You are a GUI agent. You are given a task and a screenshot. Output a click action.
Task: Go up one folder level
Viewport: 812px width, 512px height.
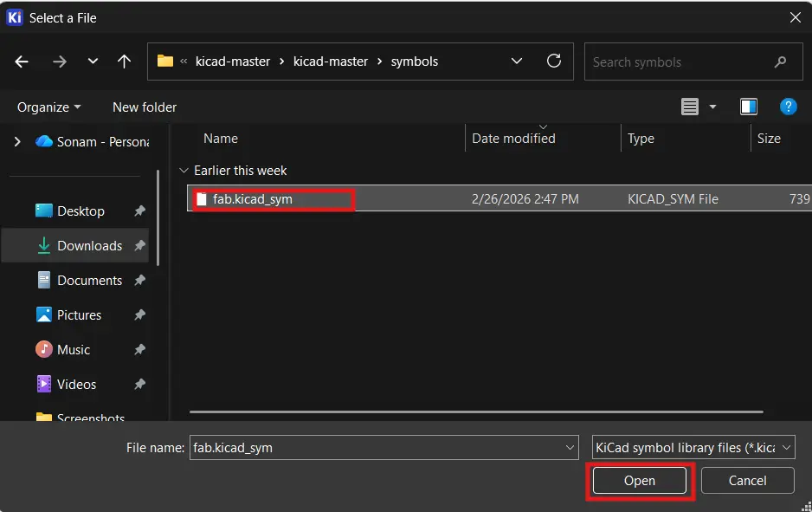click(x=124, y=62)
